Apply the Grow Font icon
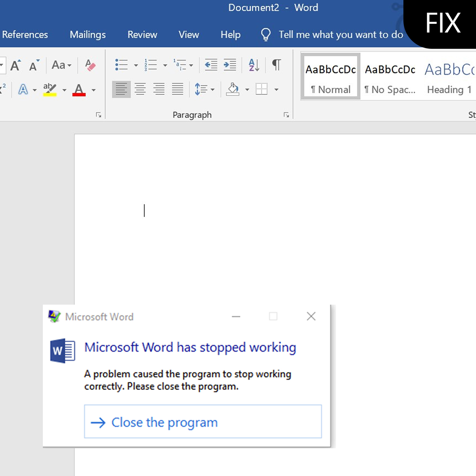 pyautogui.click(x=15, y=65)
